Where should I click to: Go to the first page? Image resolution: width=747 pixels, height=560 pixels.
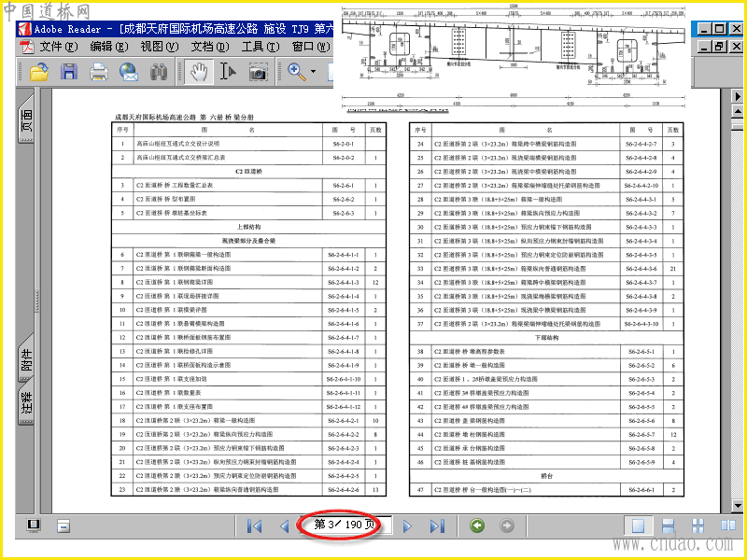coord(255,525)
